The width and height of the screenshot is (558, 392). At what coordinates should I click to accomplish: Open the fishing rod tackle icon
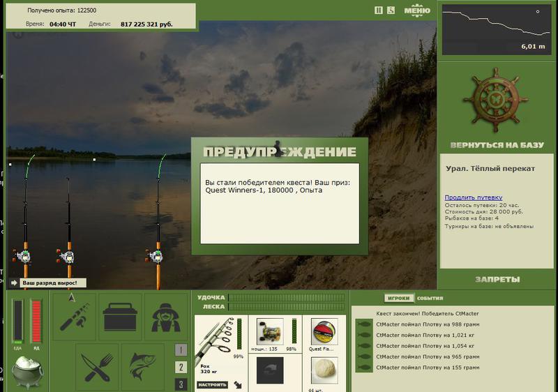tap(75, 316)
